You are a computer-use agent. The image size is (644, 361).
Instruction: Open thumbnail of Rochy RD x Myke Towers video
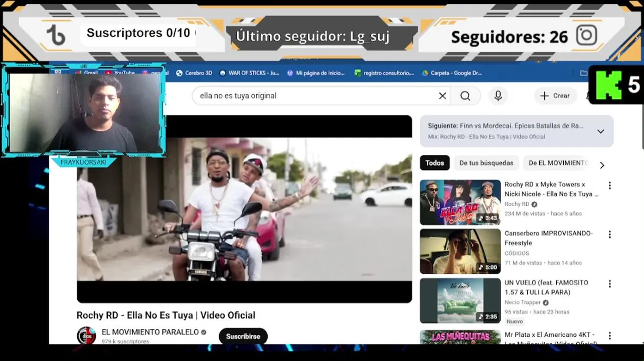point(460,203)
